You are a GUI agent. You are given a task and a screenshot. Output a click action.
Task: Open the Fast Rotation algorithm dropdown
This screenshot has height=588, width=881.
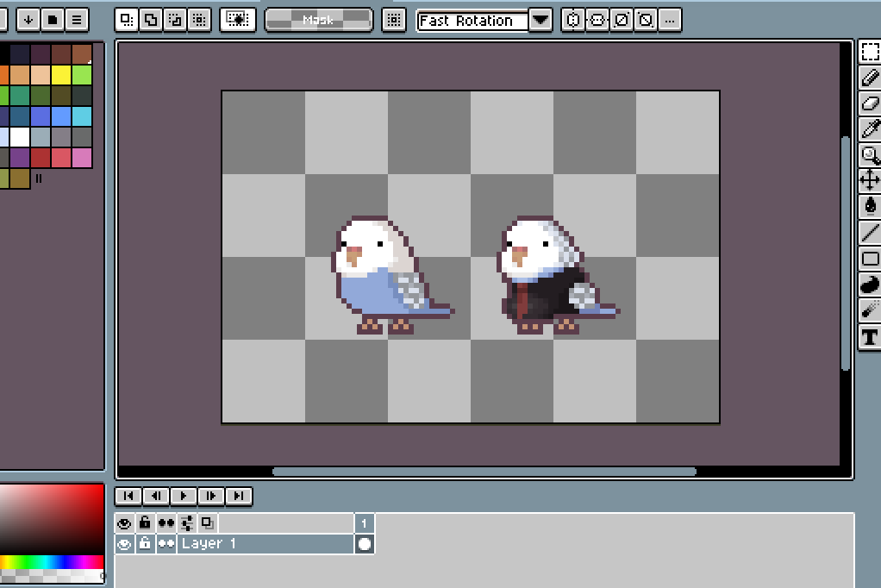(x=540, y=20)
